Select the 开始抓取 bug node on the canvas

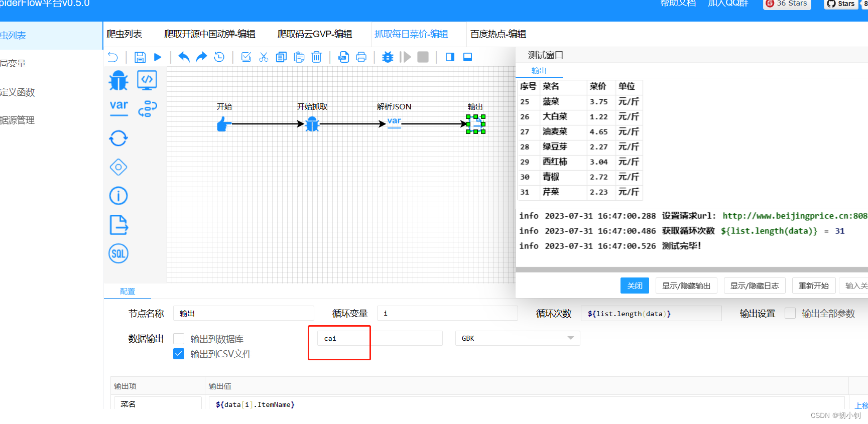click(x=312, y=124)
